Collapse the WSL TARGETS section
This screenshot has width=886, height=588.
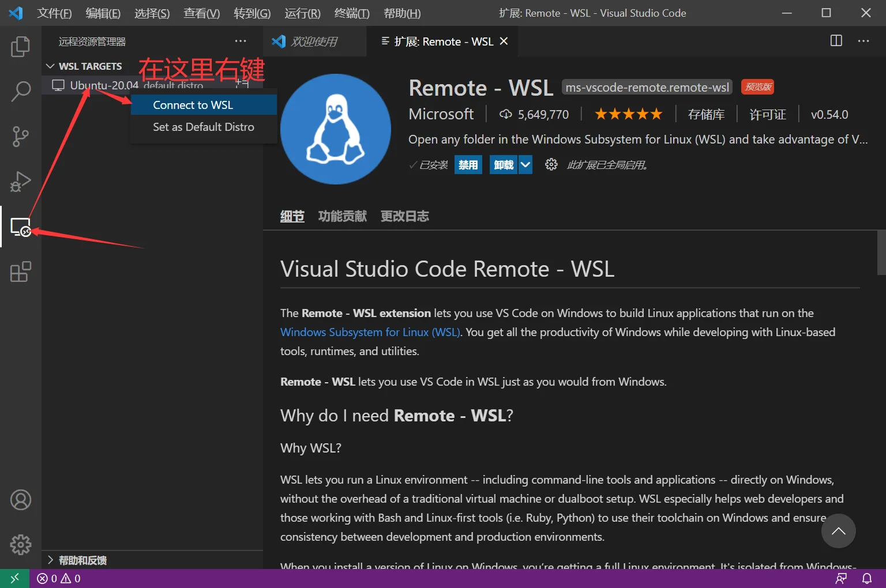point(50,66)
